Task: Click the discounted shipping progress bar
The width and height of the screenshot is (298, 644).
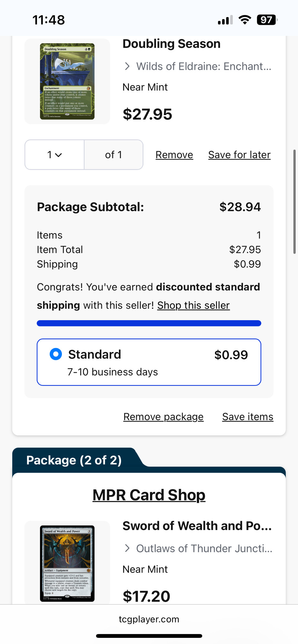Action: coord(149,323)
